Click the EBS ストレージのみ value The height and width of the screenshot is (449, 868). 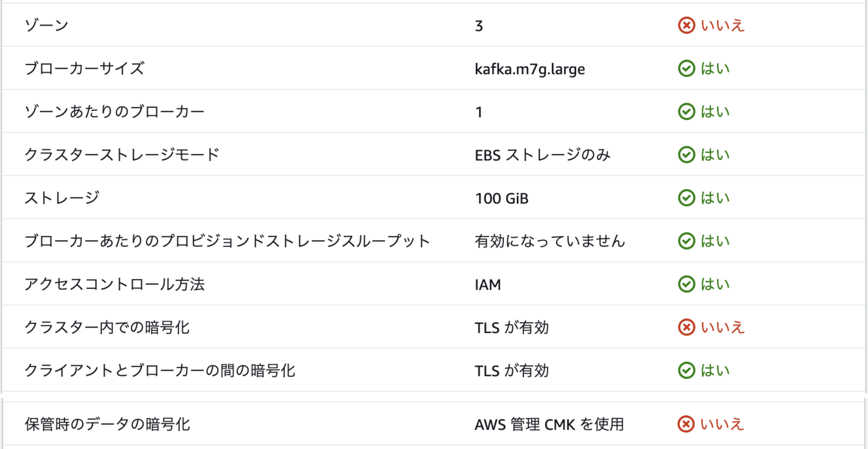click(x=542, y=155)
